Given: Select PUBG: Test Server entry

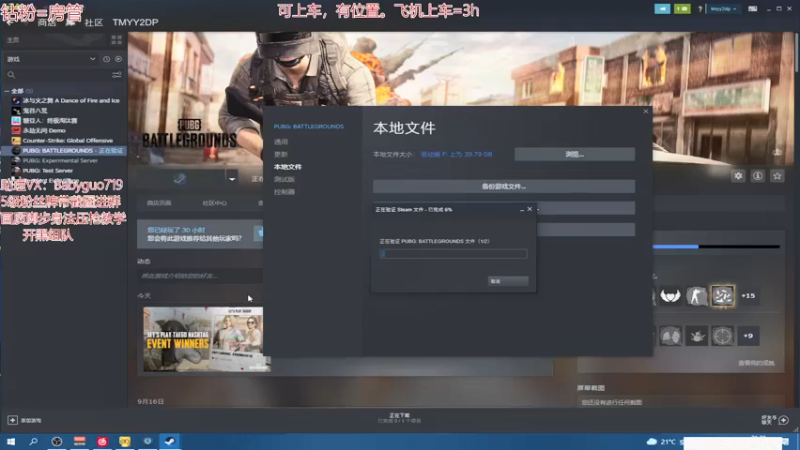Looking at the screenshot, I should (47, 170).
